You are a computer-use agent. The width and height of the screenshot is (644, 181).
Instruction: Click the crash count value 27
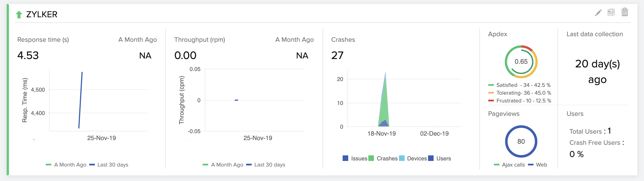click(x=337, y=55)
